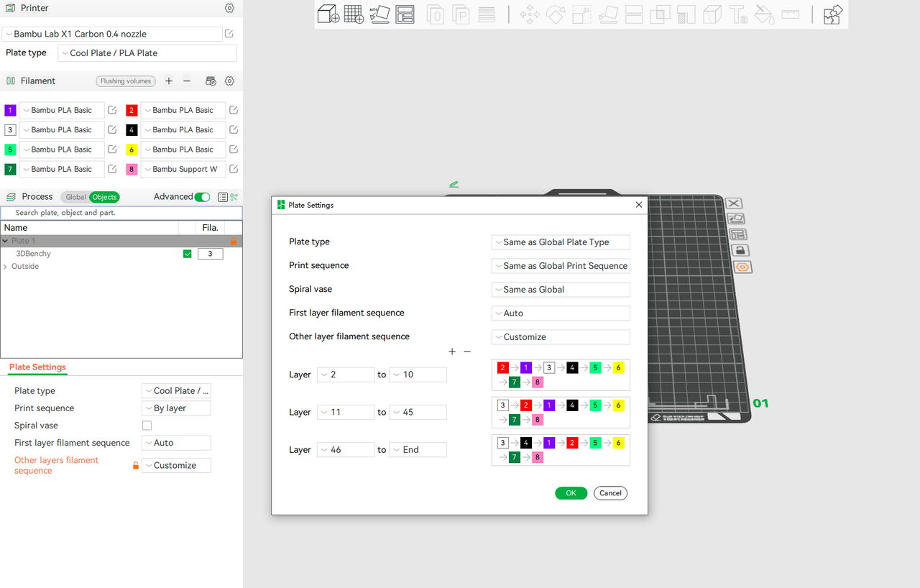
Task: Click the Assembly view puzzle icon
Action: point(833,14)
